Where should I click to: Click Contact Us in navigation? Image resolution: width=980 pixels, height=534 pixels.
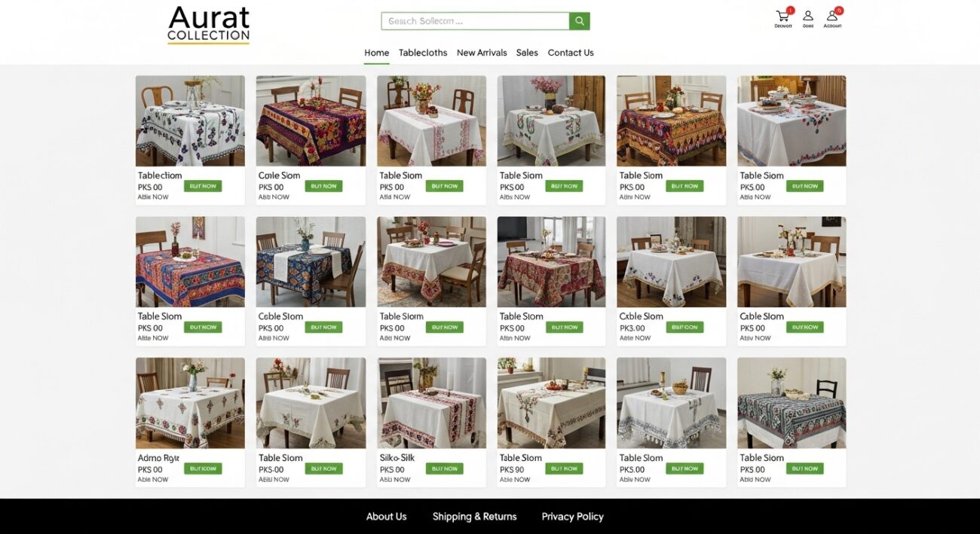pyautogui.click(x=571, y=53)
